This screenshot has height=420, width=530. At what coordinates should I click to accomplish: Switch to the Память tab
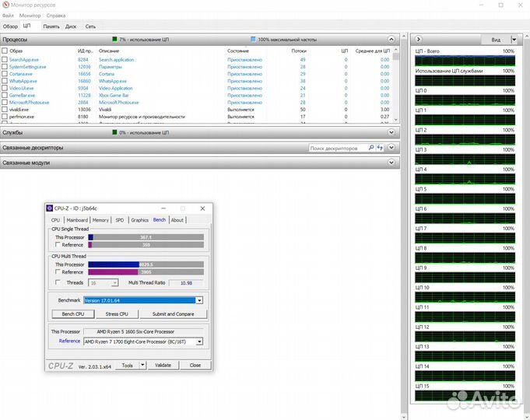[x=51, y=26]
